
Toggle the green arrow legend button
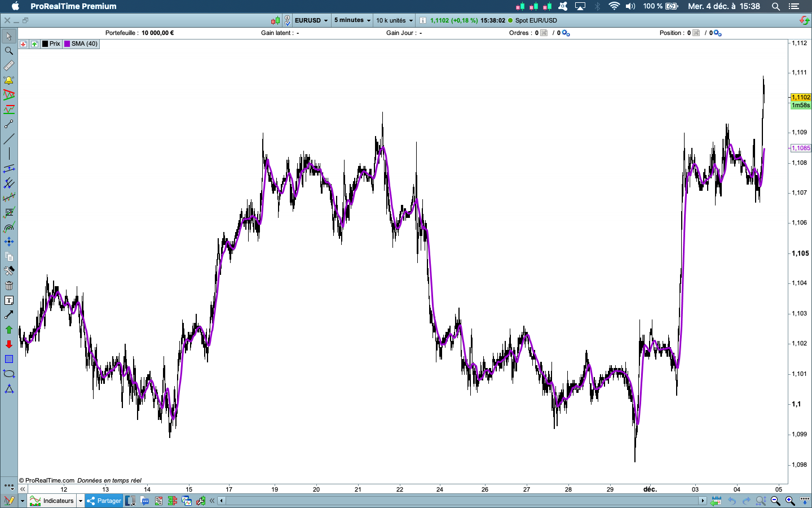pos(34,43)
